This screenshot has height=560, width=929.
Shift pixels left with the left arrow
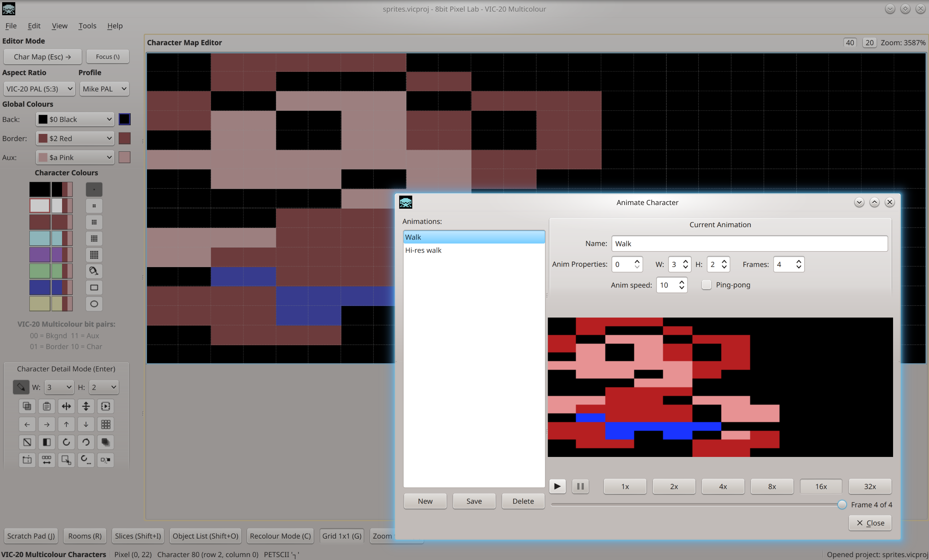[x=27, y=424]
